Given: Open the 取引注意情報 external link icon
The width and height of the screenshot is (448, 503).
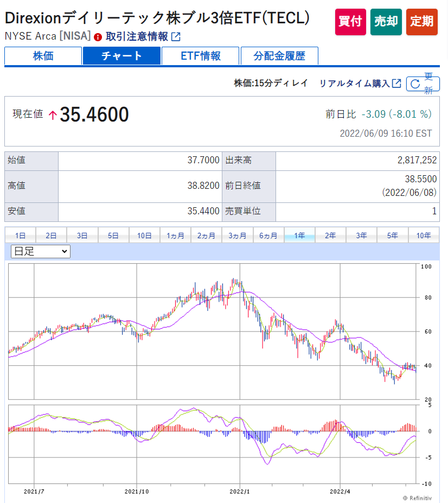Looking at the screenshot, I should pyautogui.click(x=176, y=37).
